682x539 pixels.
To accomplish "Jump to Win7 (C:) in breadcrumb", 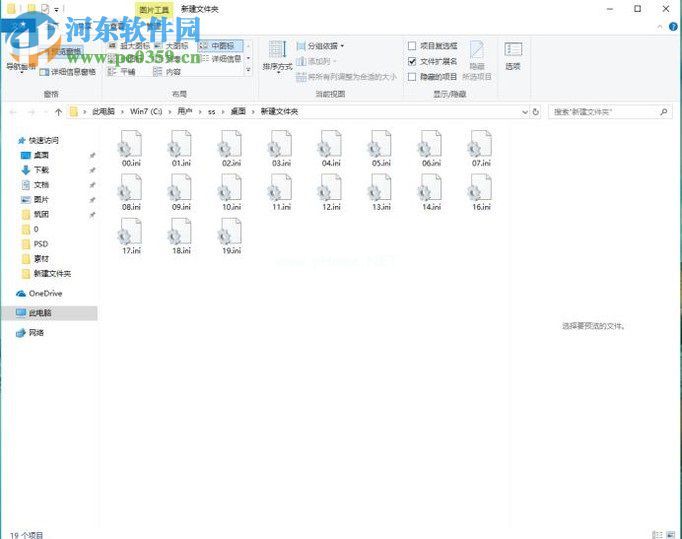I will coord(146,112).
